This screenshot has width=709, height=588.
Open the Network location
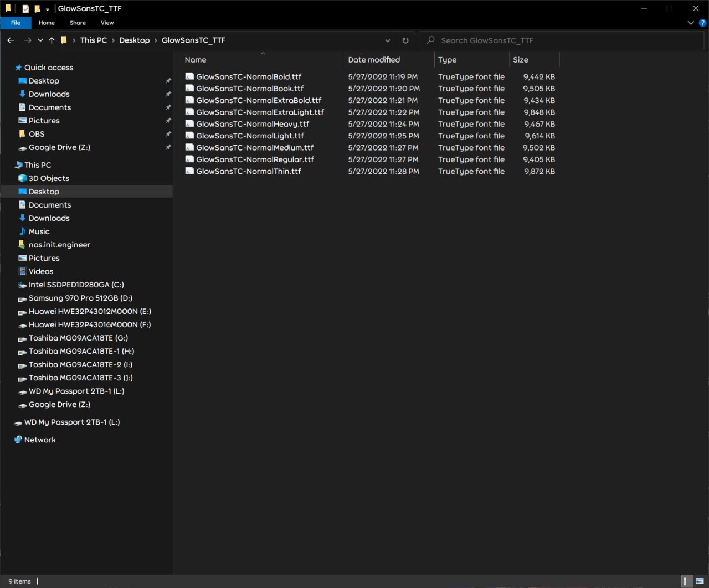coord(40,440)
